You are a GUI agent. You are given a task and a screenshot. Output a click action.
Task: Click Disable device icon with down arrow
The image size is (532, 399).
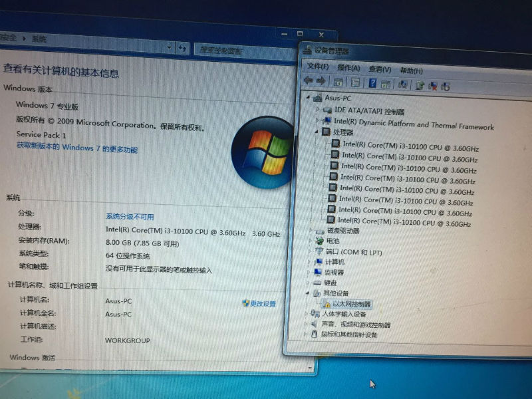click(446, 86)
